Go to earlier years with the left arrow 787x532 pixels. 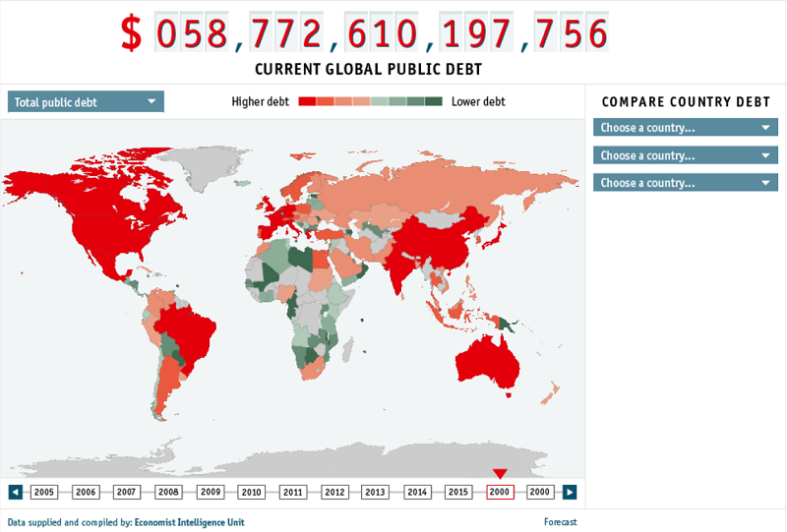pos(16,492)
